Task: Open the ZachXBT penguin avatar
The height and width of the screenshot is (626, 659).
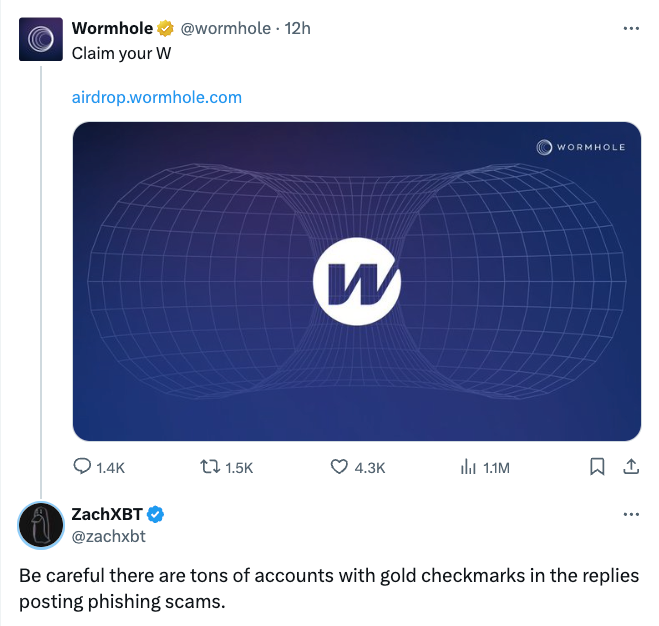Action: [41, 525]
